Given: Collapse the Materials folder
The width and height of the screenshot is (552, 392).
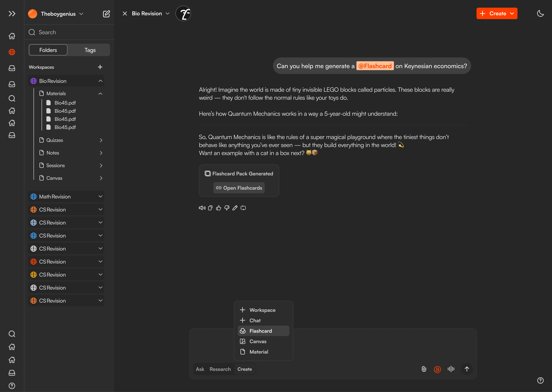Looking at the screenshot, I should point(100,93).
